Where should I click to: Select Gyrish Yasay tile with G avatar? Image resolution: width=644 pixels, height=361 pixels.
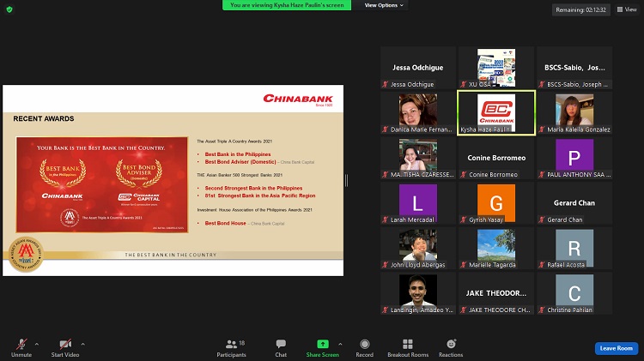point(496,203)
